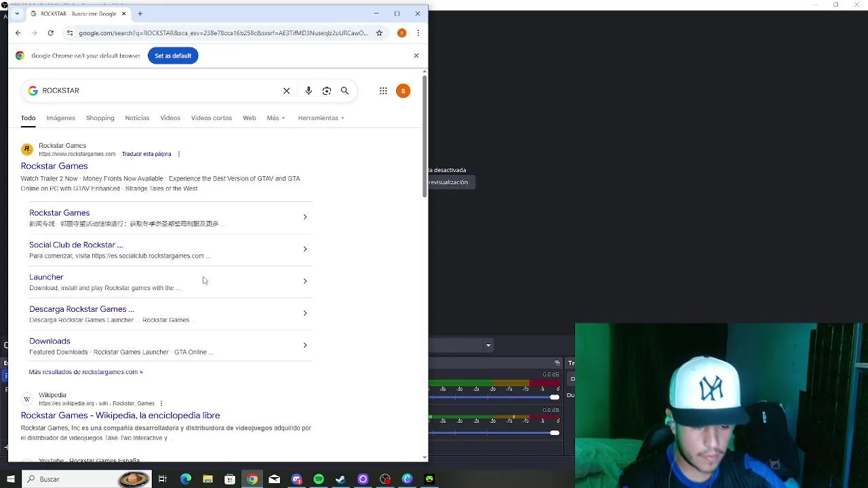The image size is (868, 488).
Task: Switch to the Web tab
Action: (250, 118)
